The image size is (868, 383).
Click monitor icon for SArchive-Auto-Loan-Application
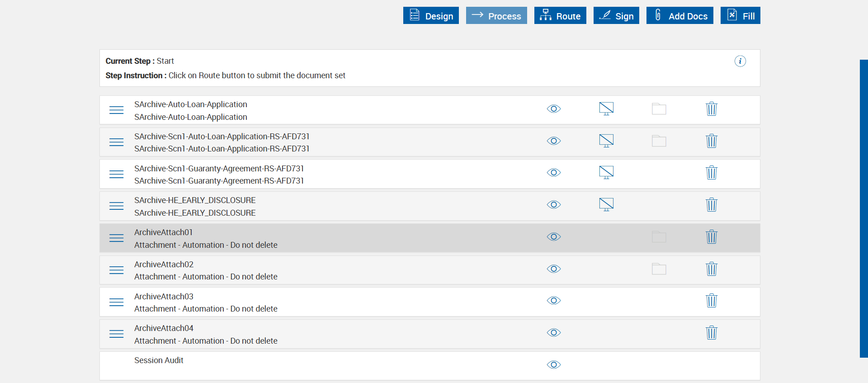(x=606, y=109)
